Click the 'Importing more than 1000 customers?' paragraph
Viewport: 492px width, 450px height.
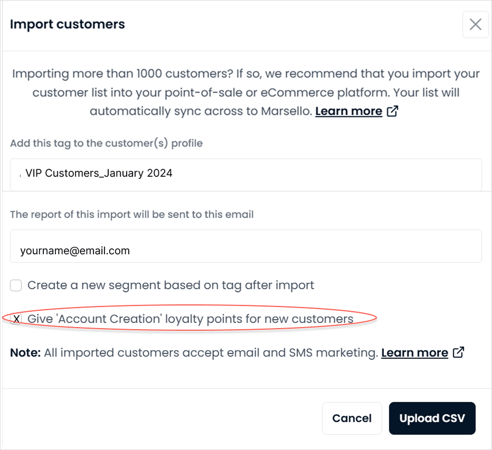pyautogui.click(x=246, y=92)
